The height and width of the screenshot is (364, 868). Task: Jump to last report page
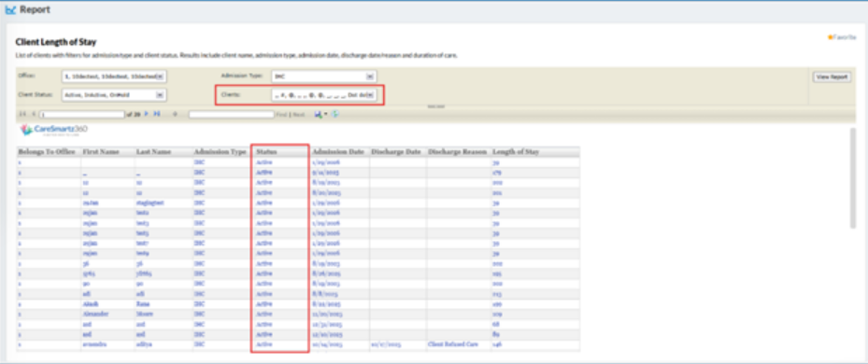pos(157,114)
